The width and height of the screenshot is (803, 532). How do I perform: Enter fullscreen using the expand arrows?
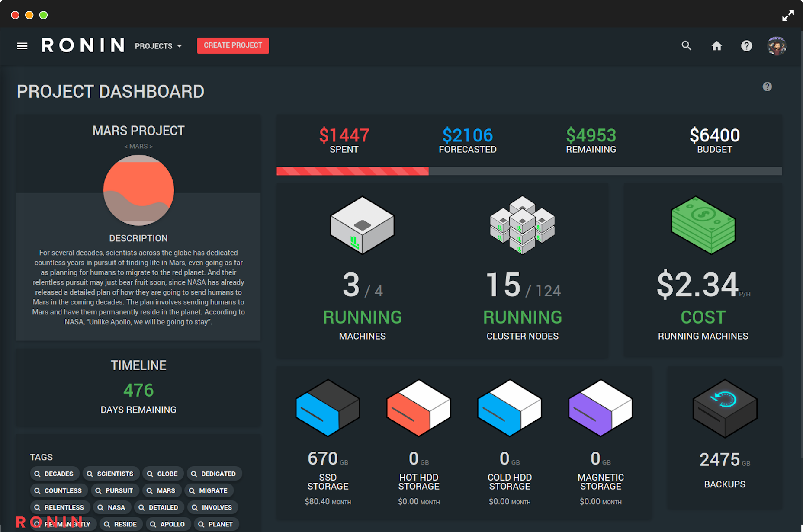point(788,16)
